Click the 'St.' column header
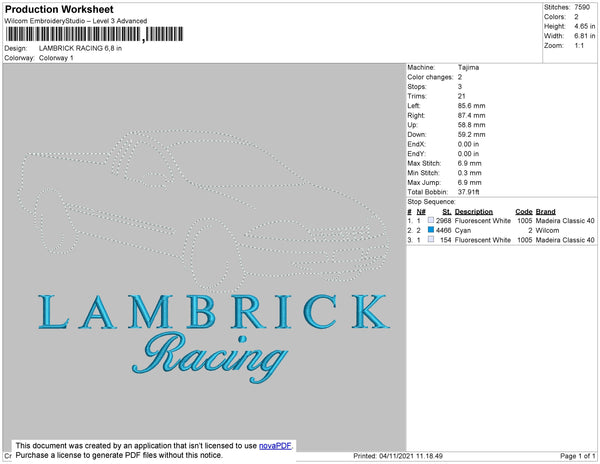The height and width of the screenshot is (464, 600). [447, 212]
